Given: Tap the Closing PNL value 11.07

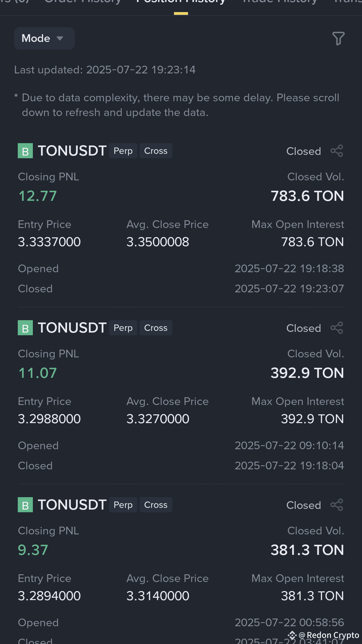Looking at the screenshot, I should coord(38,373).
